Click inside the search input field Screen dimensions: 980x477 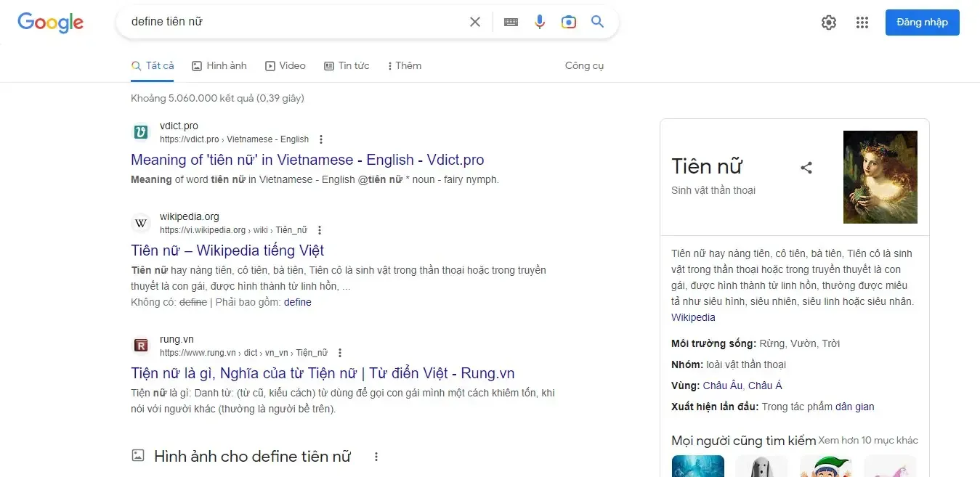[x=291, y=21]
